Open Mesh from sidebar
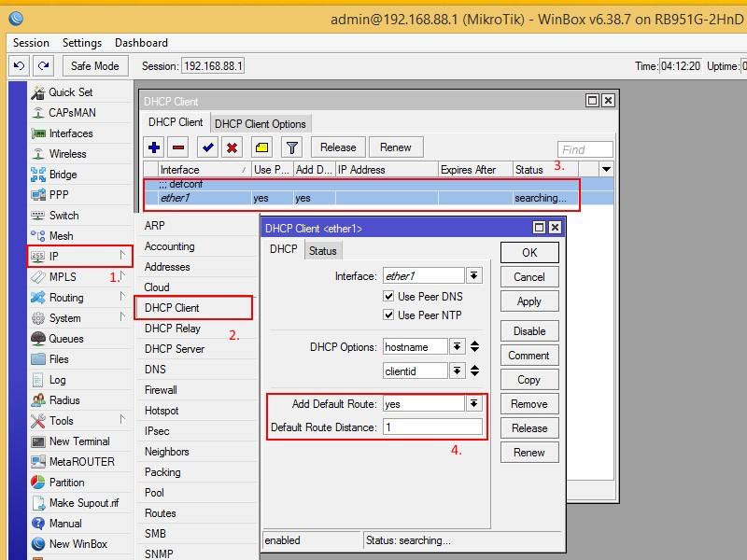747x560 pixels. [61, 236]
